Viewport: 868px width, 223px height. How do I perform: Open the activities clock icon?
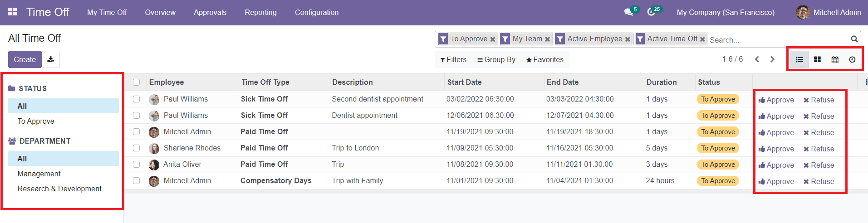[x=651, y=12]
